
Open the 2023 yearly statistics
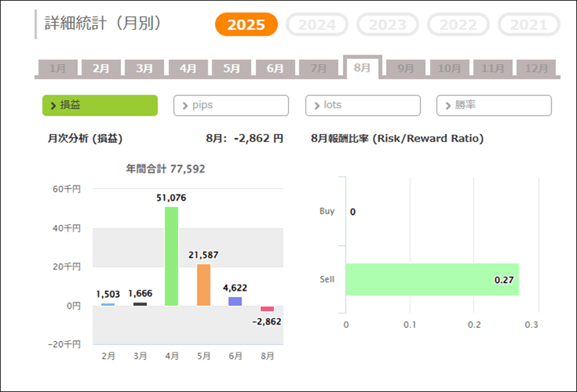click(x=388, y=25)
